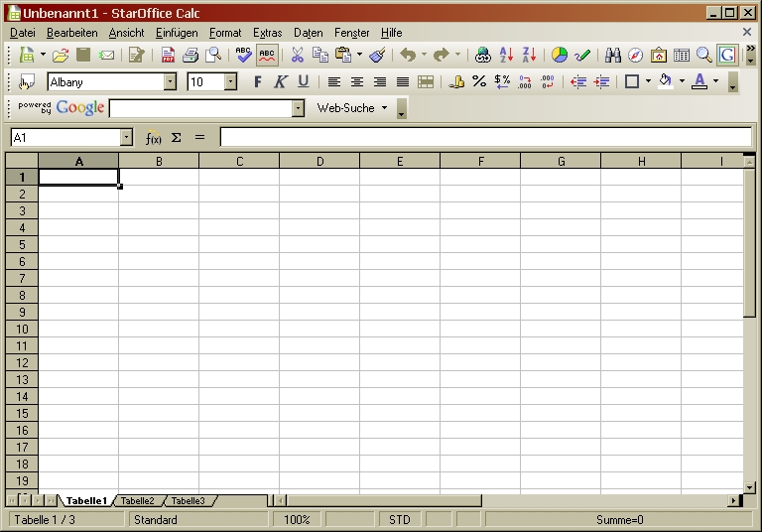This screenshot has width=762, height=532.
Task: Open the font size 10 dropdown
Action: pos(231,81)
